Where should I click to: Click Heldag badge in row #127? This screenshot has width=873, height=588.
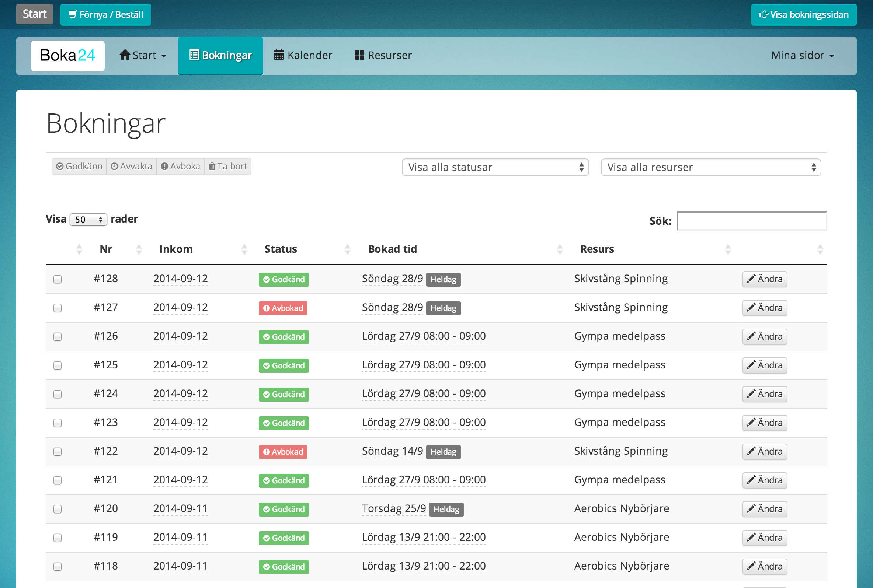(x=443, y=308)
